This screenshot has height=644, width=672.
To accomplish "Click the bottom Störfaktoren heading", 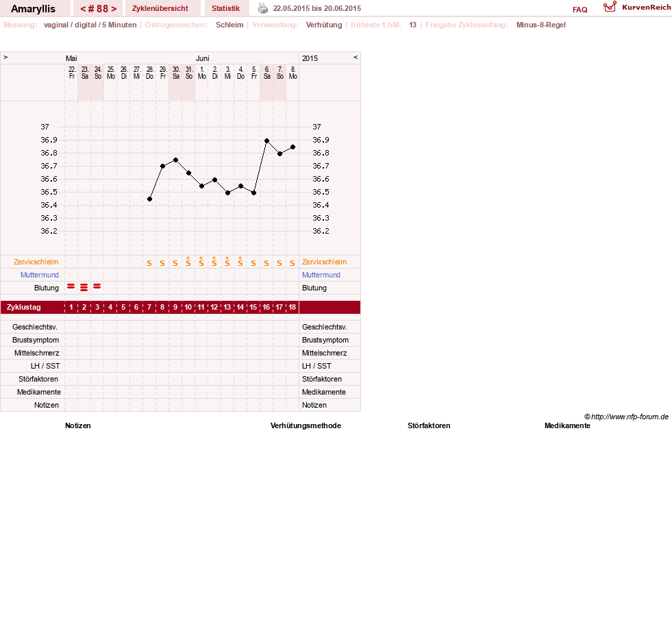I will [x=429, y=425].
